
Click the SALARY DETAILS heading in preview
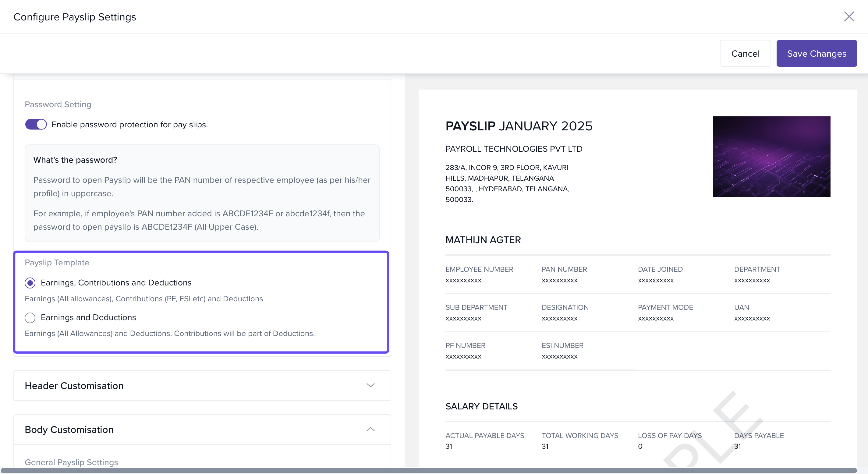pos(481,406)
